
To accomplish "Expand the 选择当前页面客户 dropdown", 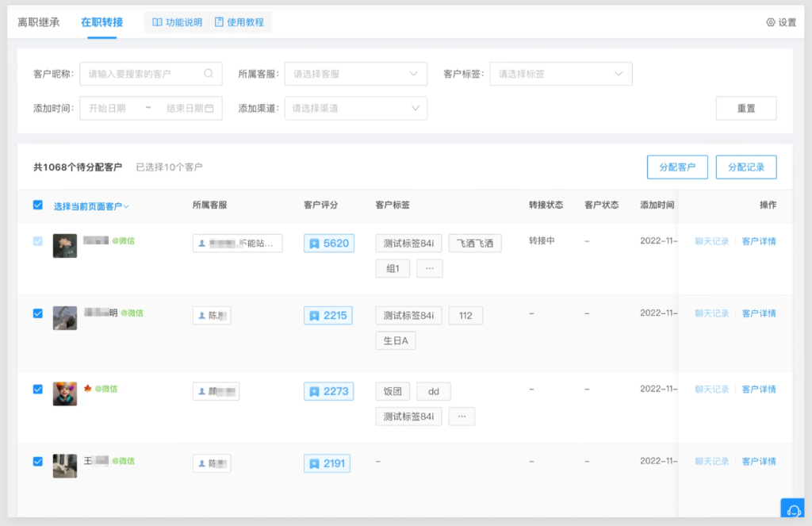I will (x=92, y=206).
